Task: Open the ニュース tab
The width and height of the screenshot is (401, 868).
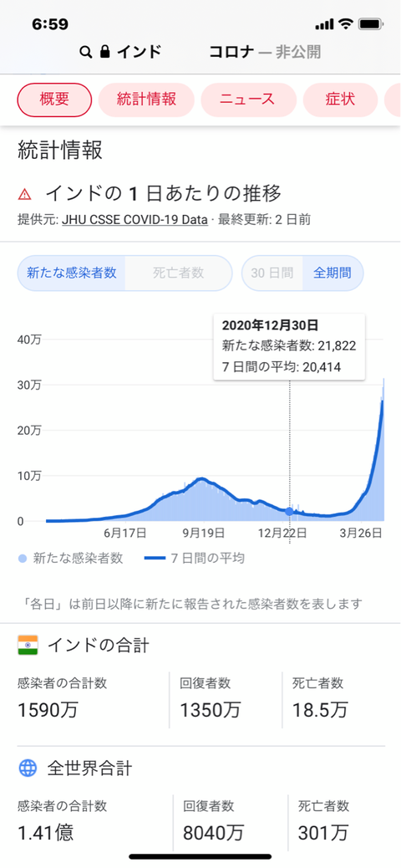Action: coord(249,100)
